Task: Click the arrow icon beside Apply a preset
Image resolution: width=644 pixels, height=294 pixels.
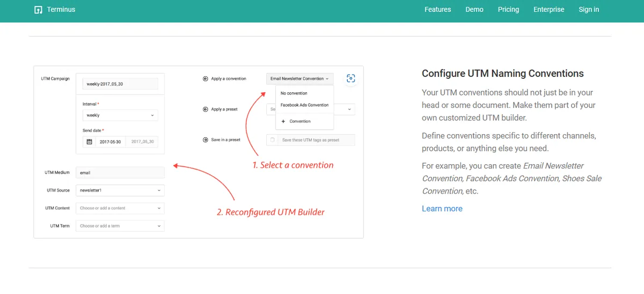Action: [x=205, y=109]
